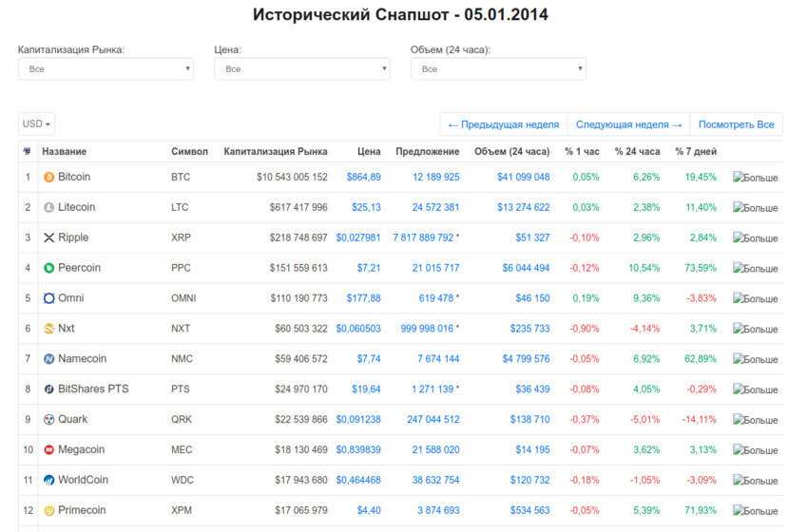Open the Капитализация Рынка filter dropdown

click(x=106, y=69)
